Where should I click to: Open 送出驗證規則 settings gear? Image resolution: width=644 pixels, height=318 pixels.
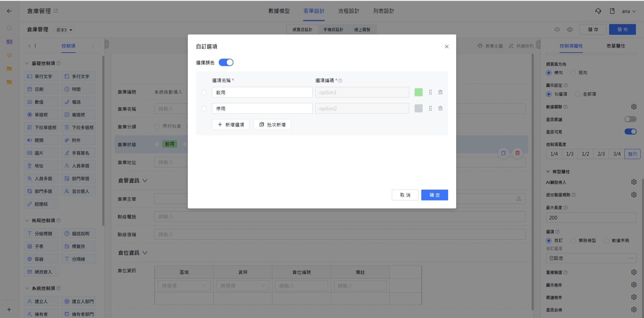[x=634, y=195]
